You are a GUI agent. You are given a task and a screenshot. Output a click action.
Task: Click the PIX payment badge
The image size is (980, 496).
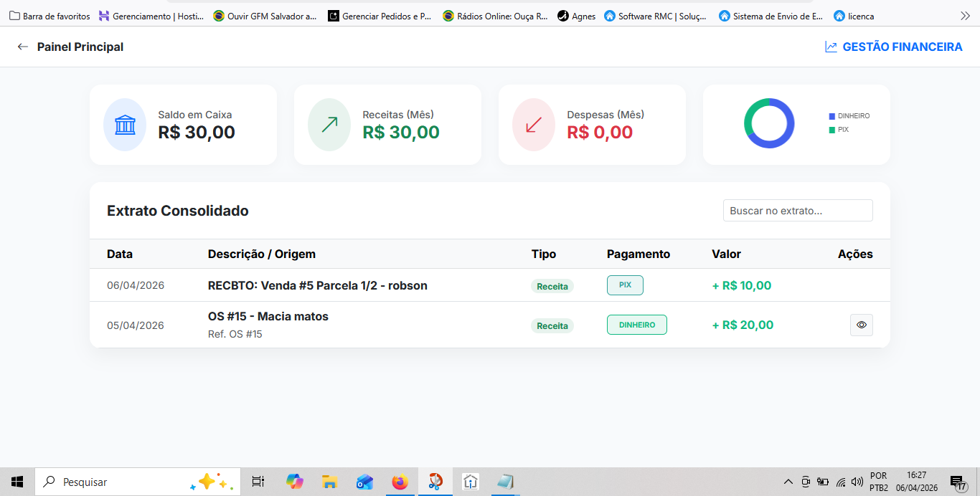[624, 285]
